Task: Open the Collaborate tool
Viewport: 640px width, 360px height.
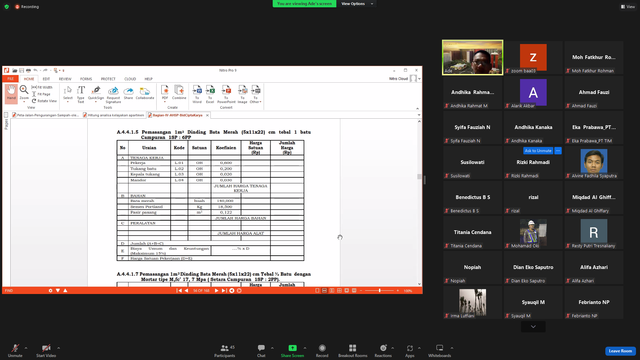Action: tap(144, 93)
